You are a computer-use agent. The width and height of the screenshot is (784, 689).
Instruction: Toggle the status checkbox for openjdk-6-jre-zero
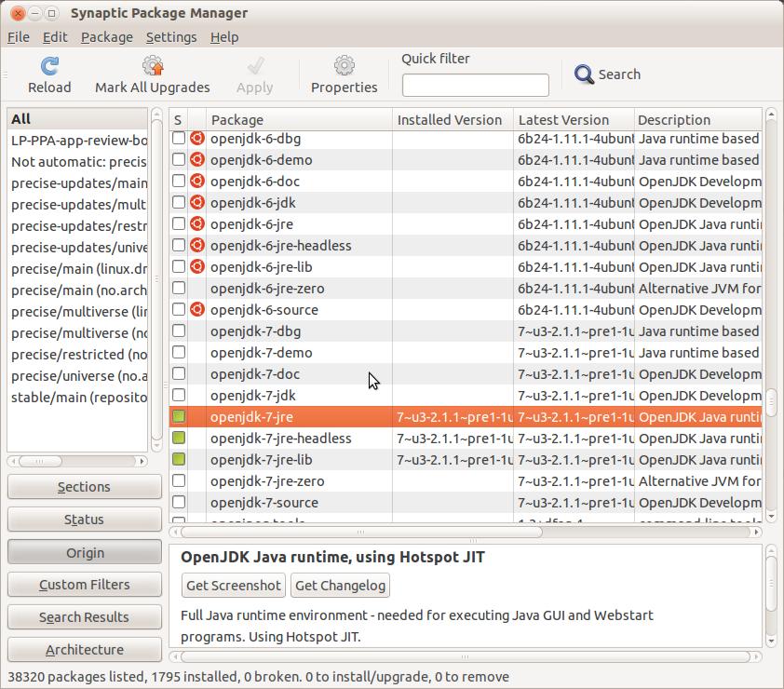[179, 289]
